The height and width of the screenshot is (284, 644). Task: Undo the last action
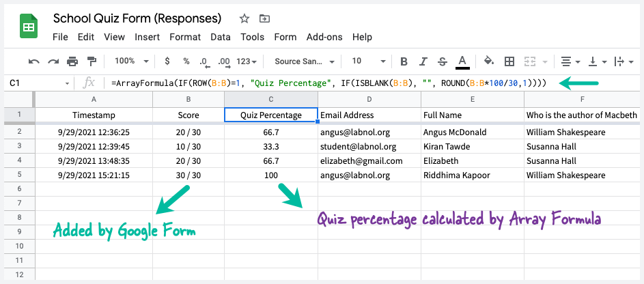[33, 61]
